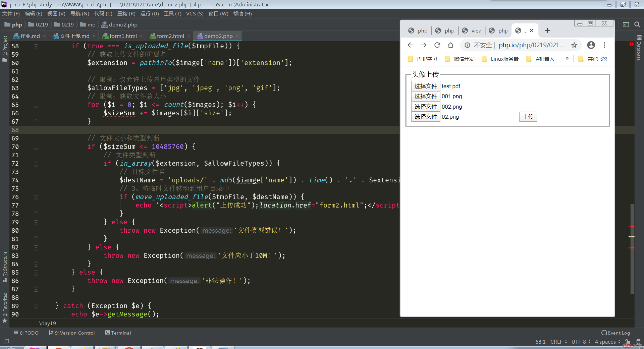Collapse the catch block fold at line 89

click(x=36, y=306)
